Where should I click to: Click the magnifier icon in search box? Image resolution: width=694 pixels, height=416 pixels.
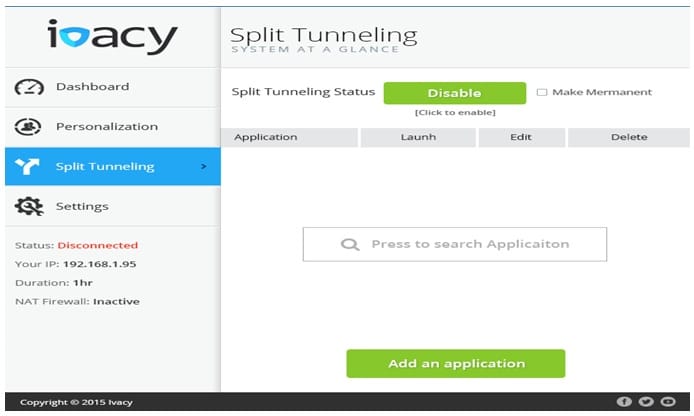[x=350, y=244]
